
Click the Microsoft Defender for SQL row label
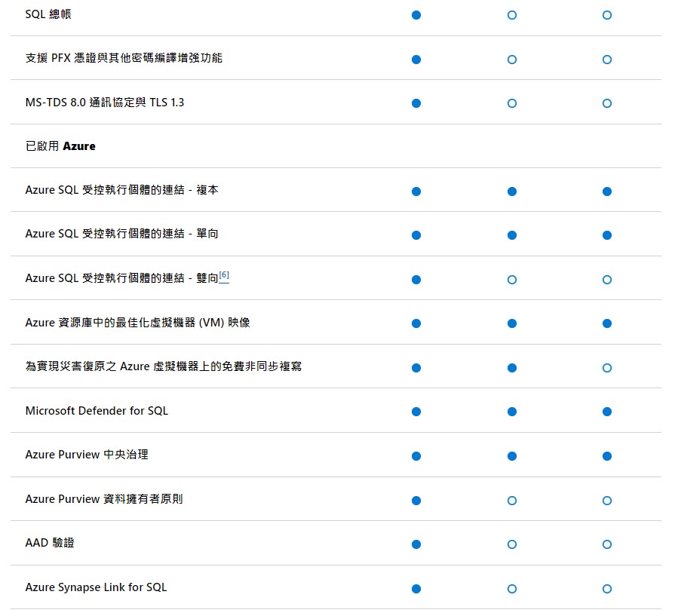(98, 412)
